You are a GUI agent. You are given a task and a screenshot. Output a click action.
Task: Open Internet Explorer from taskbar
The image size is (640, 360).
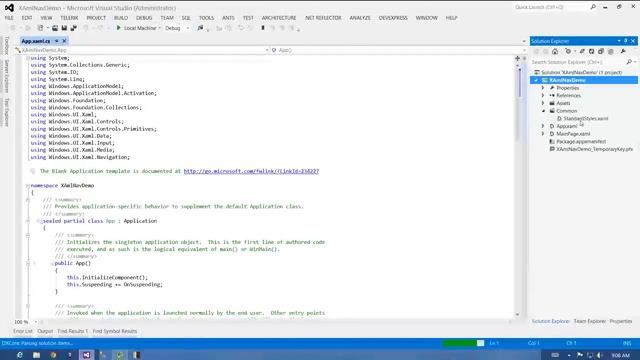point(19,355)
